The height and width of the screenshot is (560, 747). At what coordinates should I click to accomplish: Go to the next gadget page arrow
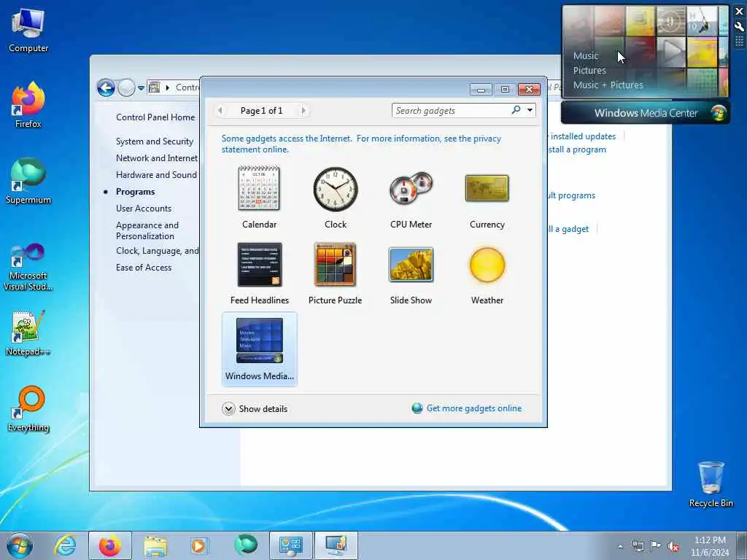pos(303,111)
